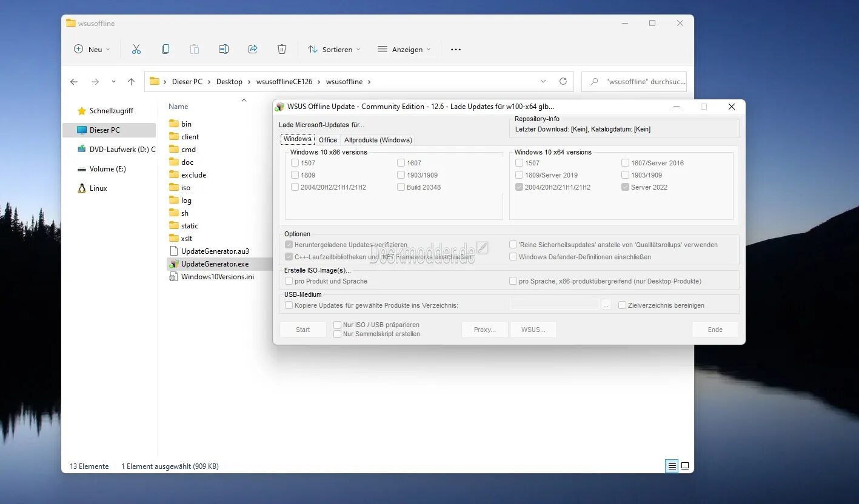The height and width of the screenshot is (504, 859).
Task: Click the Ende button
Action: coord(715,330)
